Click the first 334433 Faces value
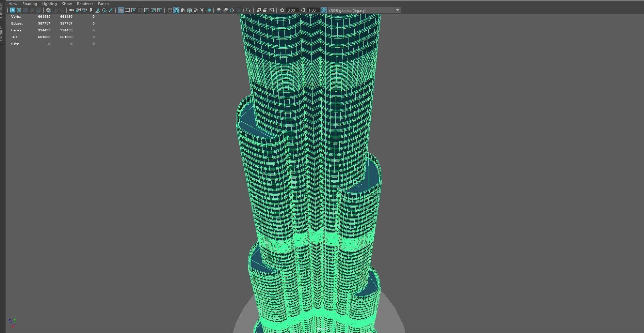This screenshot has width=644, height=333. click(x=44, y=30)
